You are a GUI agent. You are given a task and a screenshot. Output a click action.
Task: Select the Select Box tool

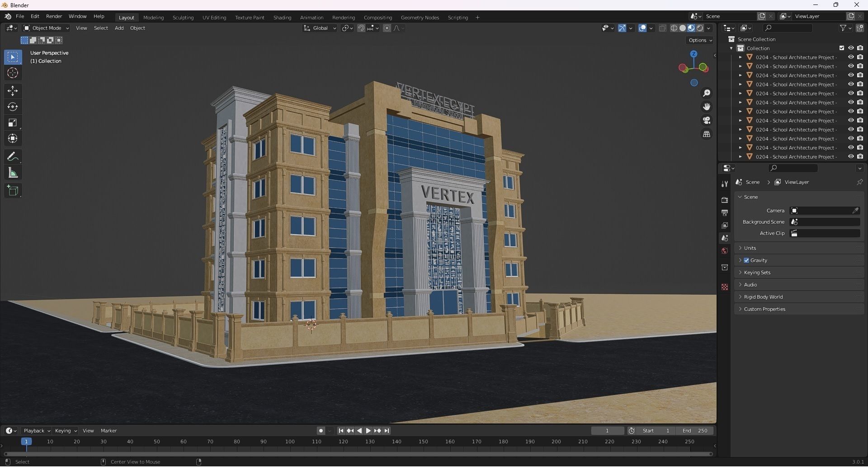pos(13,57)
